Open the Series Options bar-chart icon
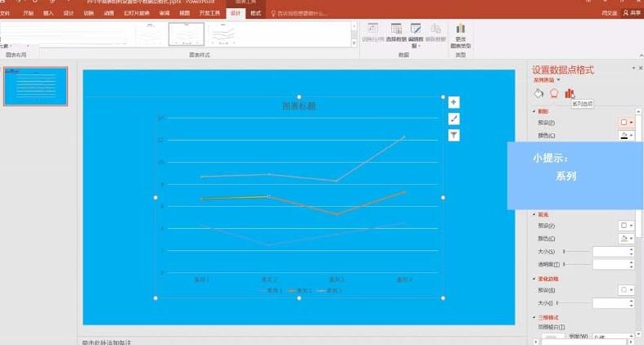This screenshot has width=644, height=345. (x=570, y=93)
